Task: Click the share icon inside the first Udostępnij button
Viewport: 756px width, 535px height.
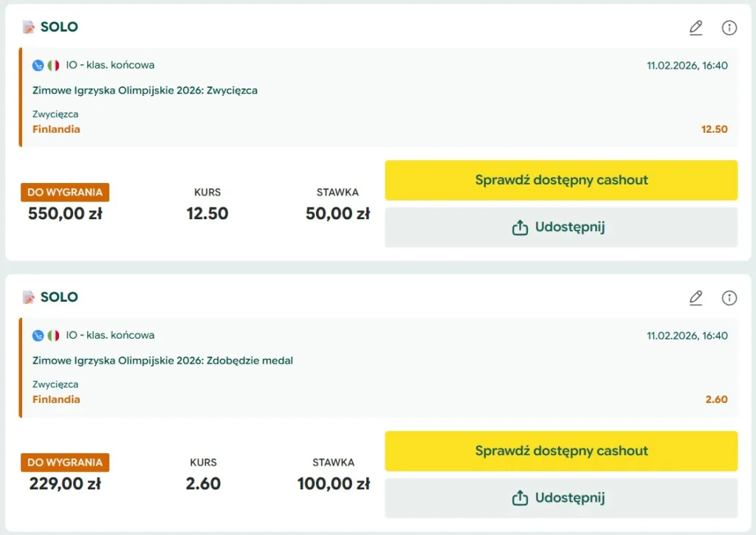Action: [520, 227]
